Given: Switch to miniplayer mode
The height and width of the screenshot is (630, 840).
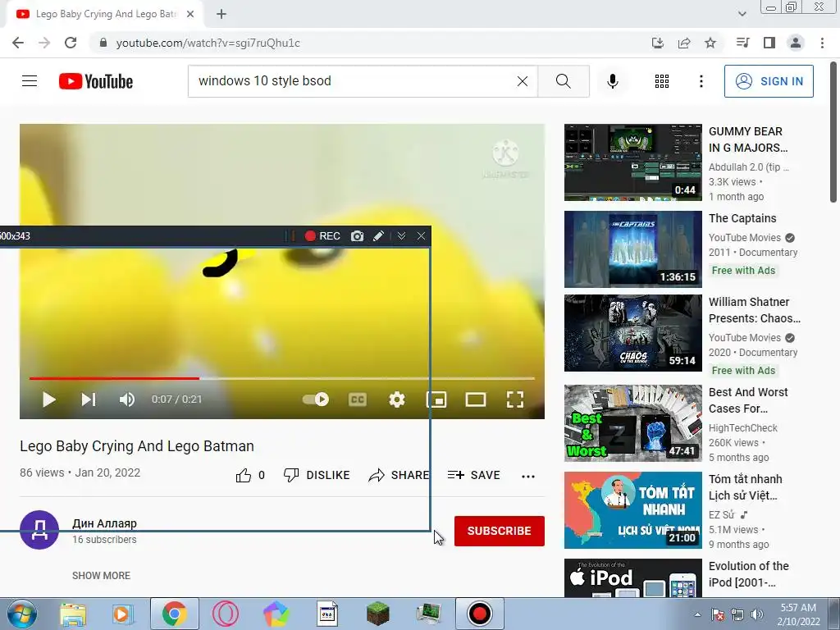Looking at the screenshot, I should pos(436,399).
